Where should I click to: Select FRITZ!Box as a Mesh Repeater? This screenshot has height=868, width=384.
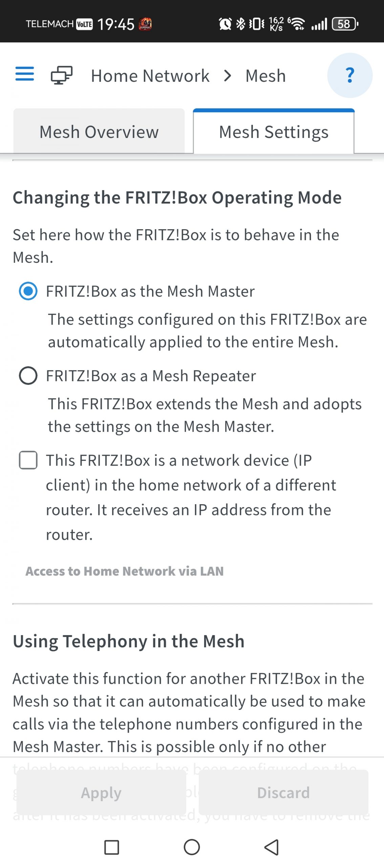(x=28, y=376)
